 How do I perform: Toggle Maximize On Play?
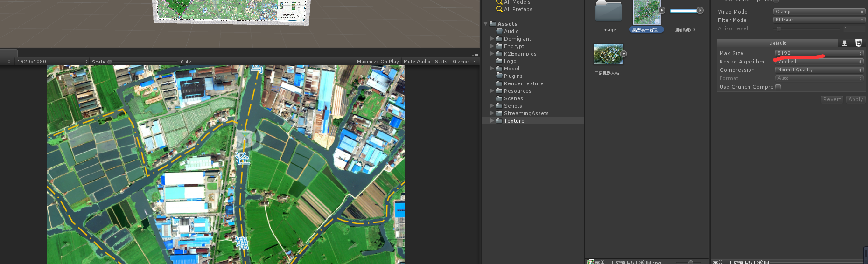(x=378, y=62)
